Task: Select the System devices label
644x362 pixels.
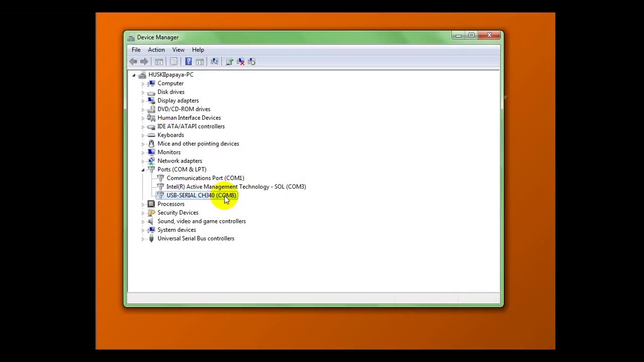Action: coord(177,230)
